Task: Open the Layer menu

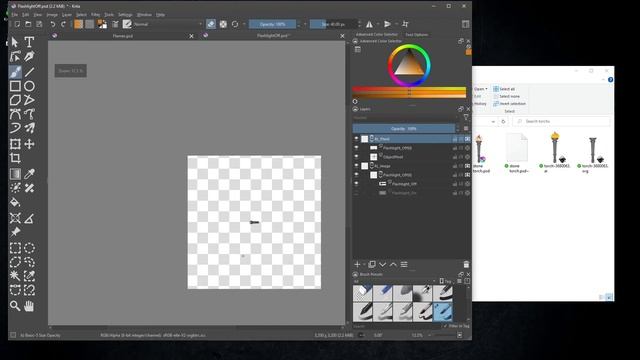Action: coord(67,15)
